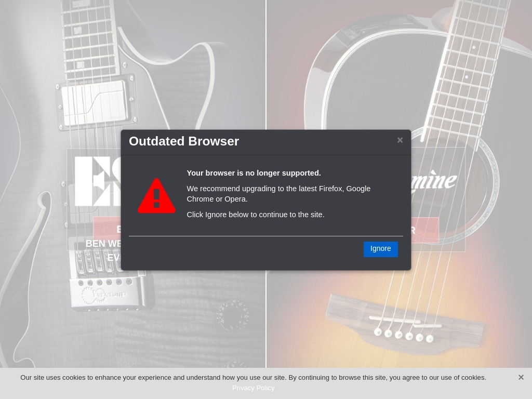
Task: Click the cookie usage notice text
Action: click(x=253, y=378)
